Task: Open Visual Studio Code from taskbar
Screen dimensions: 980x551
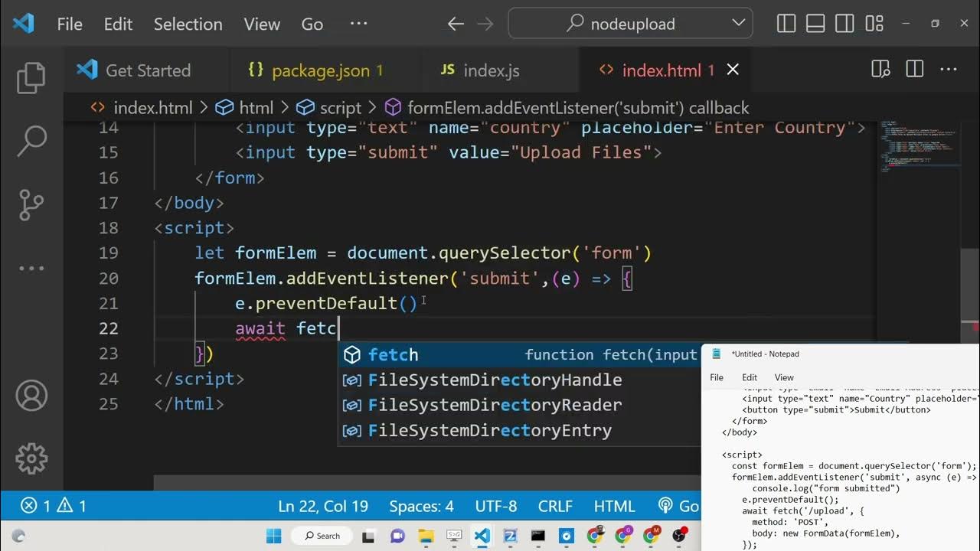Action: click(482, 536)
